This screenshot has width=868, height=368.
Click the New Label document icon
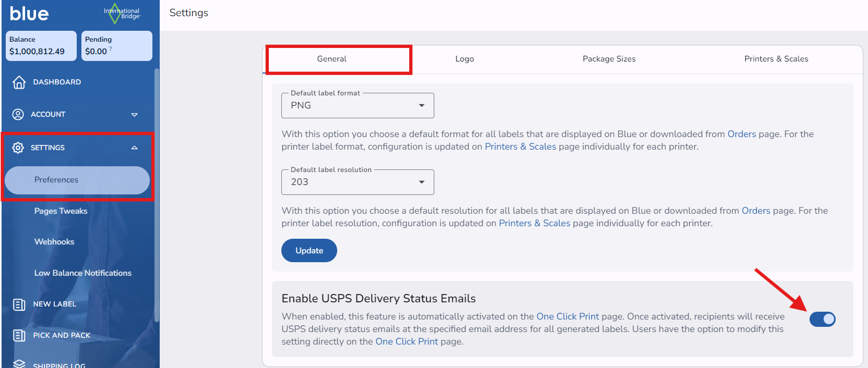click(x=19, y=304)
